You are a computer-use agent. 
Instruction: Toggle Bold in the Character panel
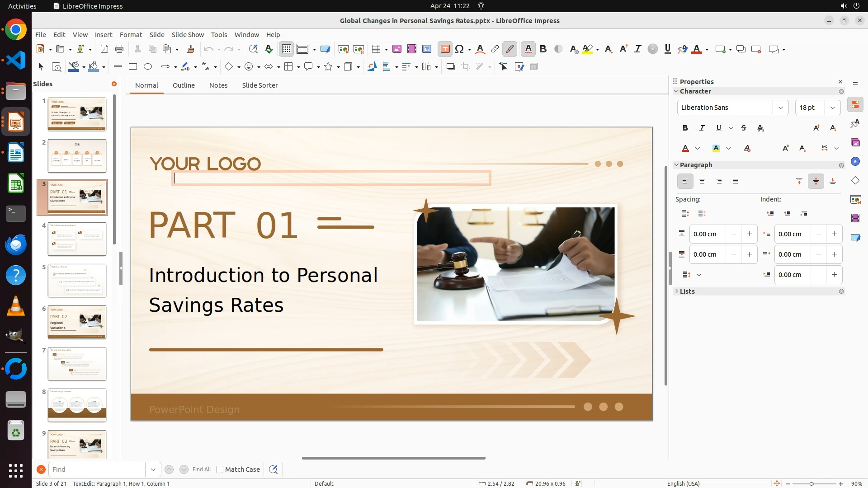[685, 128]
